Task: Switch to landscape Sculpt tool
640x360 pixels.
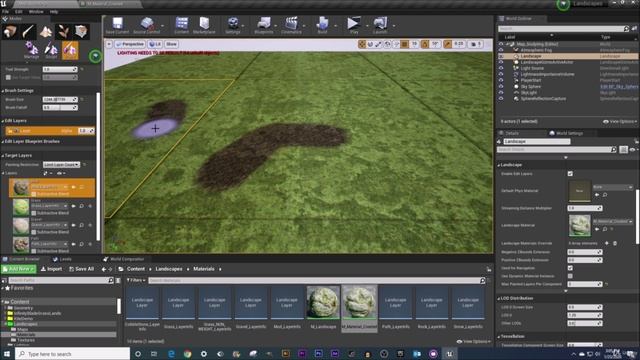Action: tap(51, 50)
